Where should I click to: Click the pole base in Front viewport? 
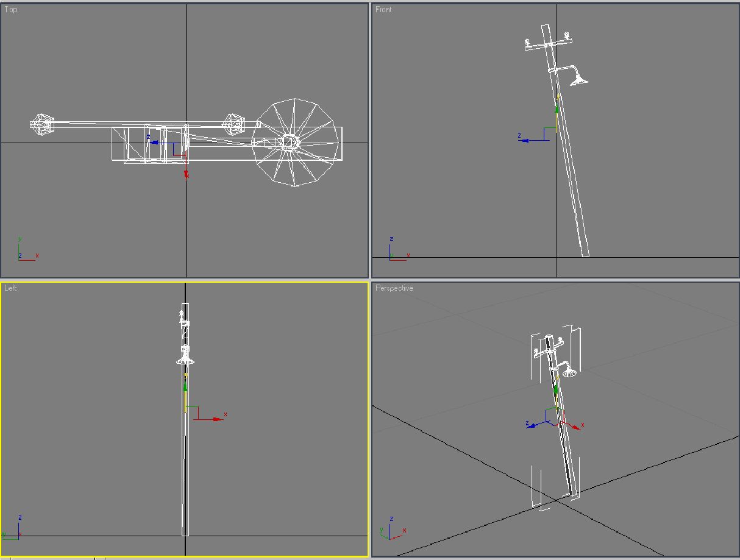(585, 251)
